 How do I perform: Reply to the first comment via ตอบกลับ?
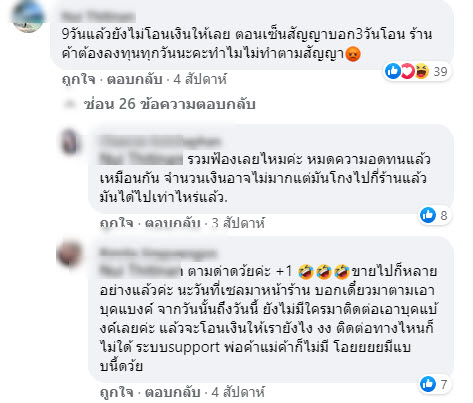(135, 79)
